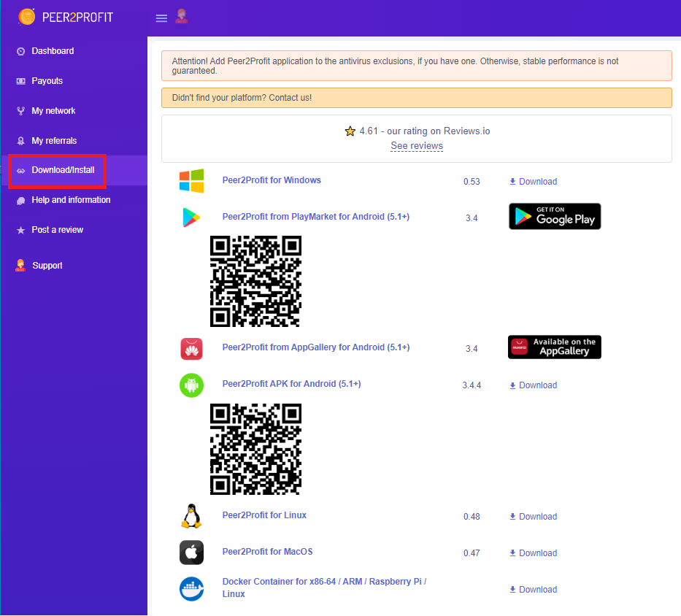
Task: Click the Google Play triangle icon
Action: coord(191,217)
